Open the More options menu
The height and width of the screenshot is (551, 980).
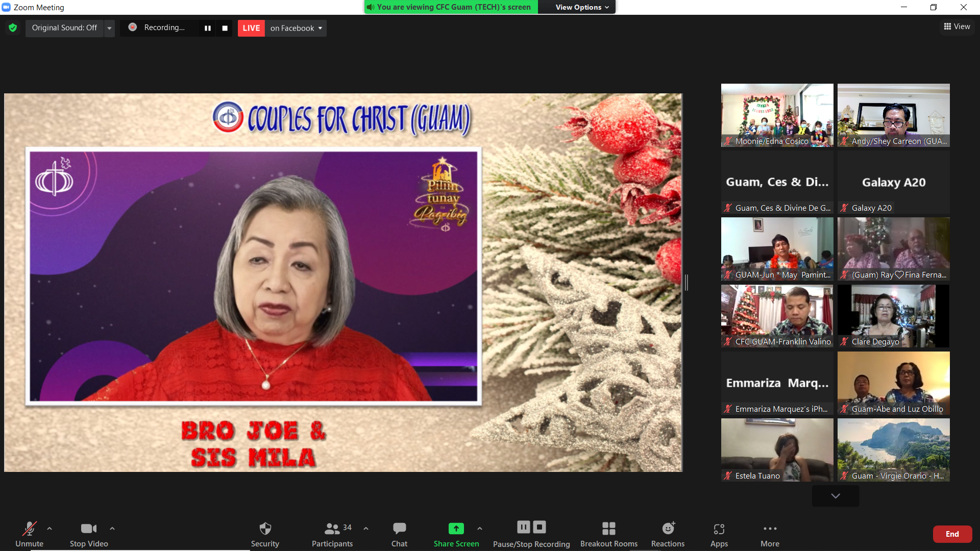[x=770, y=534]
